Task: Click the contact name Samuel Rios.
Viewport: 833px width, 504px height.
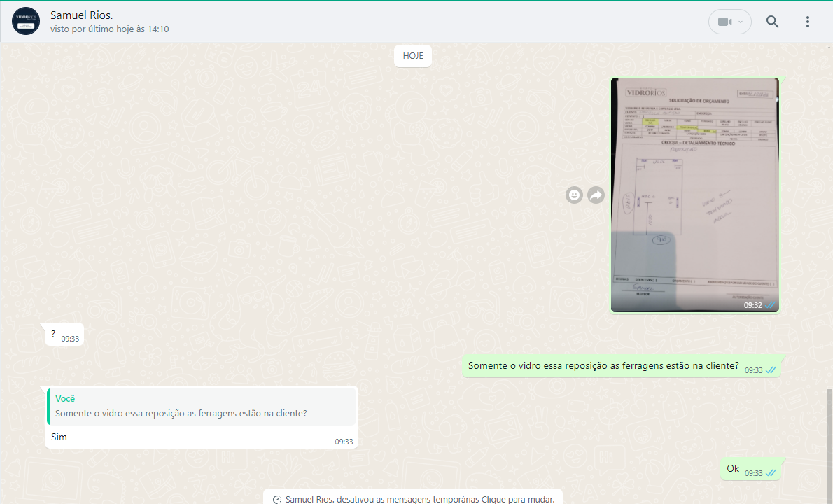Action: pyautogui.click(x=81, y=15)
